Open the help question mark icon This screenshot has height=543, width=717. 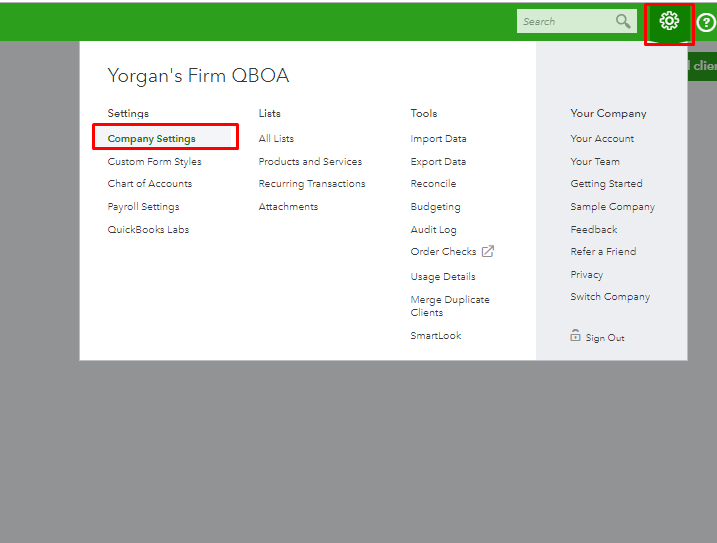[706, 22]
